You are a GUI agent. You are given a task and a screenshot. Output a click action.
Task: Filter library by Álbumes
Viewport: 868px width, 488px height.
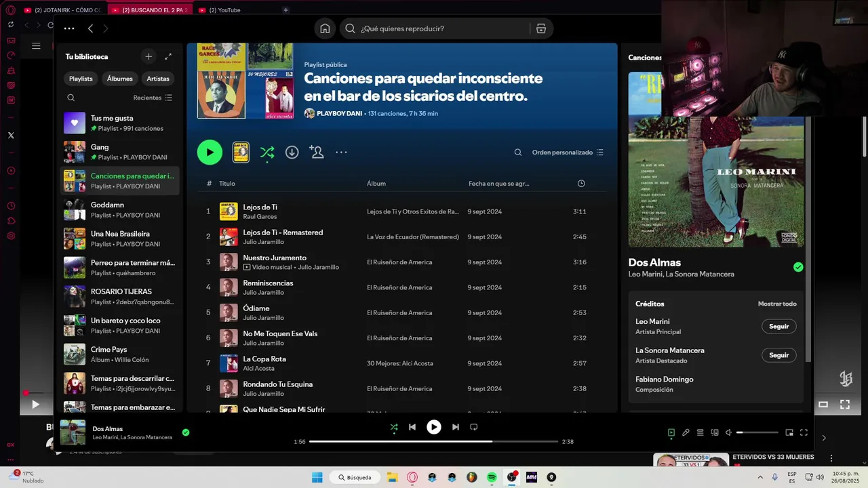click(119, 79)
